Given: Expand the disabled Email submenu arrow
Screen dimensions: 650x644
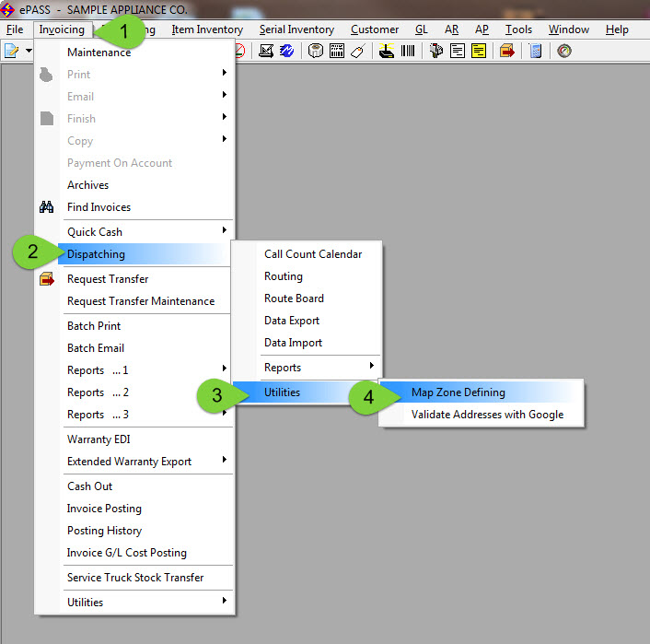Looking at the screenshot, I should point(225,95).
